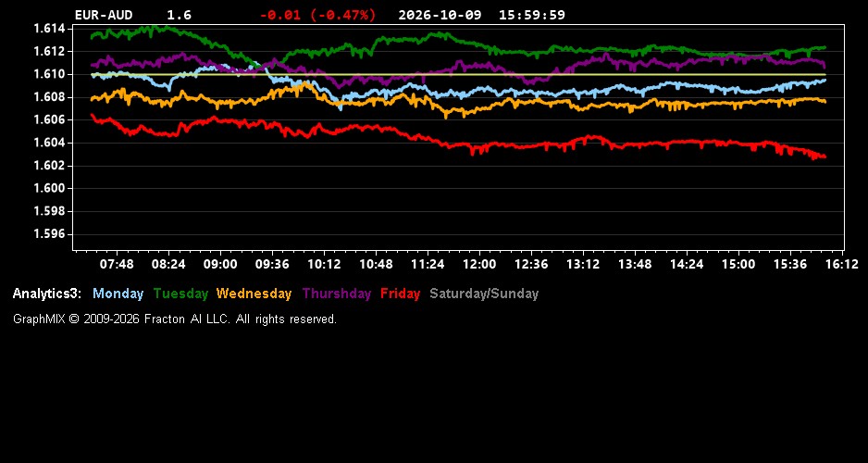Select the 1.6 price value
Image resolution: width=868 pixels, height=463 pixels.
[x=179, y=15]
